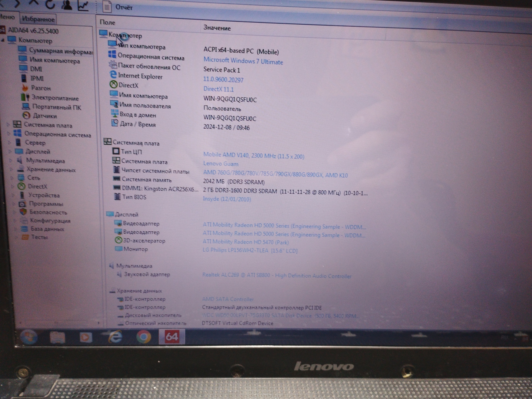Click the Значение column header
Screen dimensions: 532x399
coord(217,28)
